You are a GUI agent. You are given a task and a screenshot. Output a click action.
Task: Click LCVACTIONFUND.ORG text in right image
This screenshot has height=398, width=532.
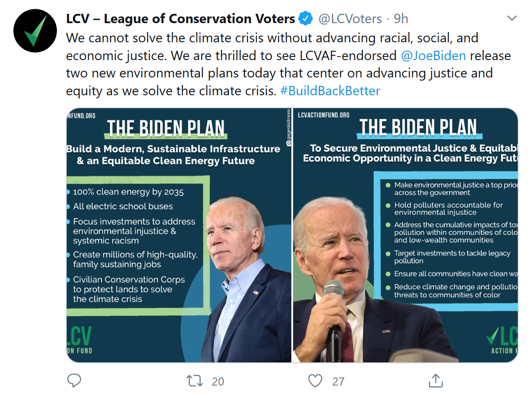click(x=323, y=115)
